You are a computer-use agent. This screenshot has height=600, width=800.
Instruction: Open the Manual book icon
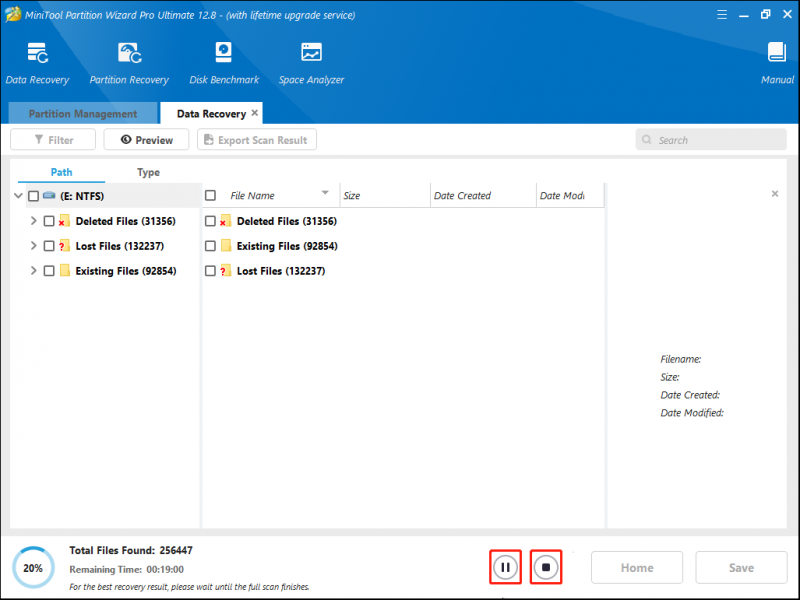[777, 53]
